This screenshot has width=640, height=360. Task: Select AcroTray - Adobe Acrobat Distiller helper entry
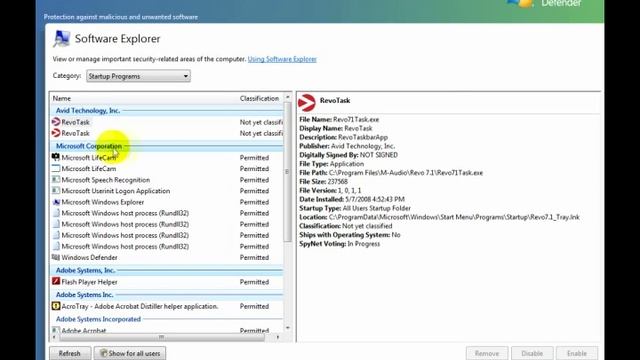pyautogui.click(x=140, y=306)
